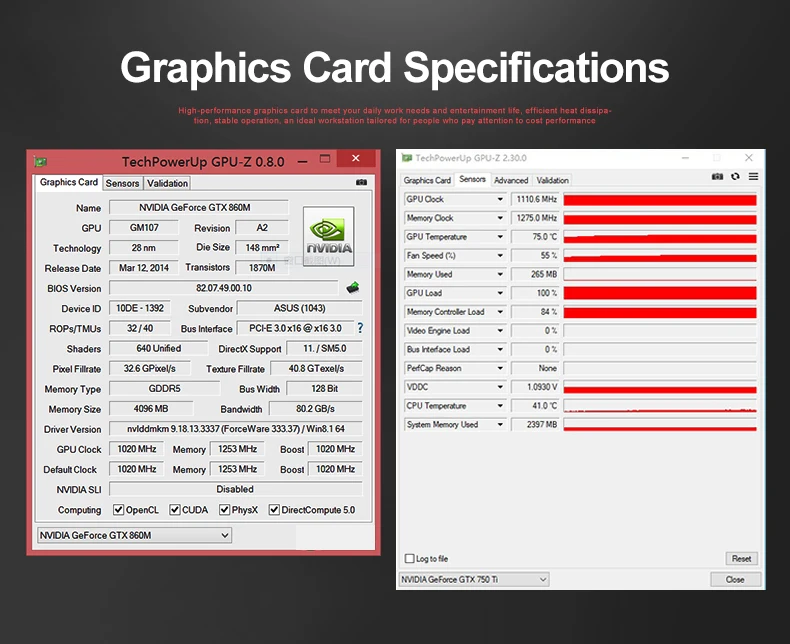The image size is (790, 644).
Task: Click the VDDC reading 1.0930 V
Action: [535, 387]
